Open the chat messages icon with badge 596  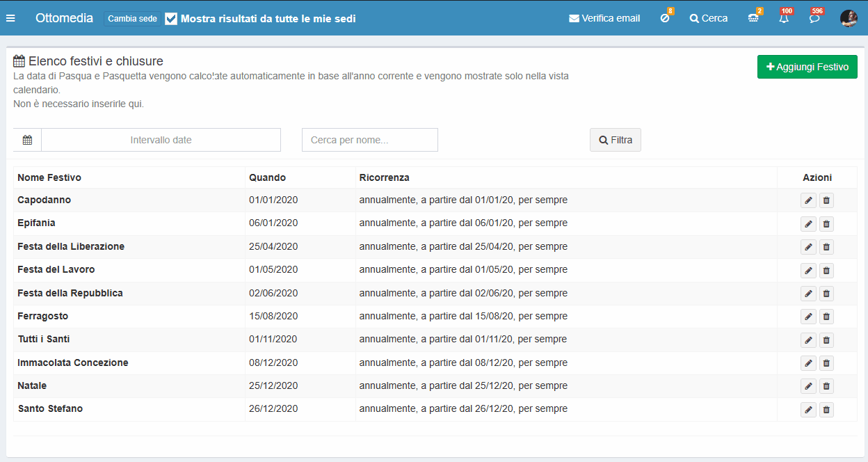click(814, 19)
